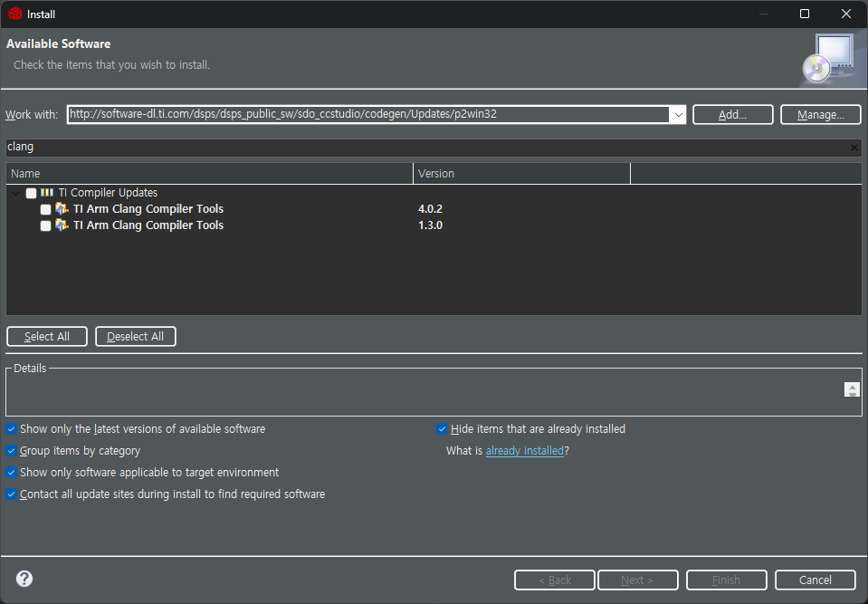Sort by the Name column header
The image size is (868, 604).
coord(209,173)
